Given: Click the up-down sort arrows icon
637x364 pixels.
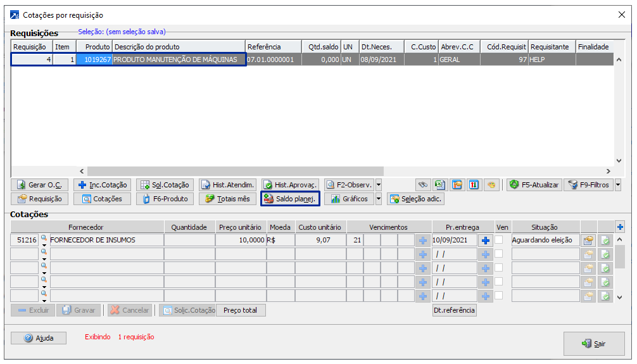Looking at the screenshot, I should [474, 185].
